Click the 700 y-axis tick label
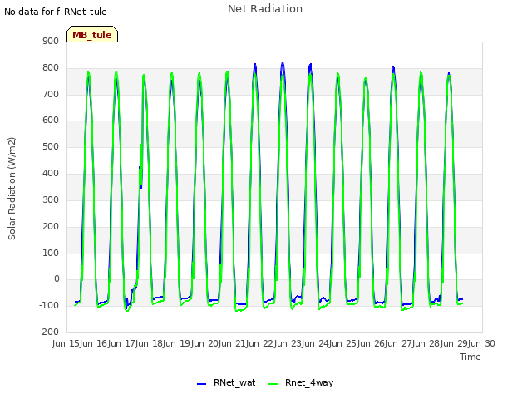The height and width of the screenshot is (399, 532). tap(51, 94)
